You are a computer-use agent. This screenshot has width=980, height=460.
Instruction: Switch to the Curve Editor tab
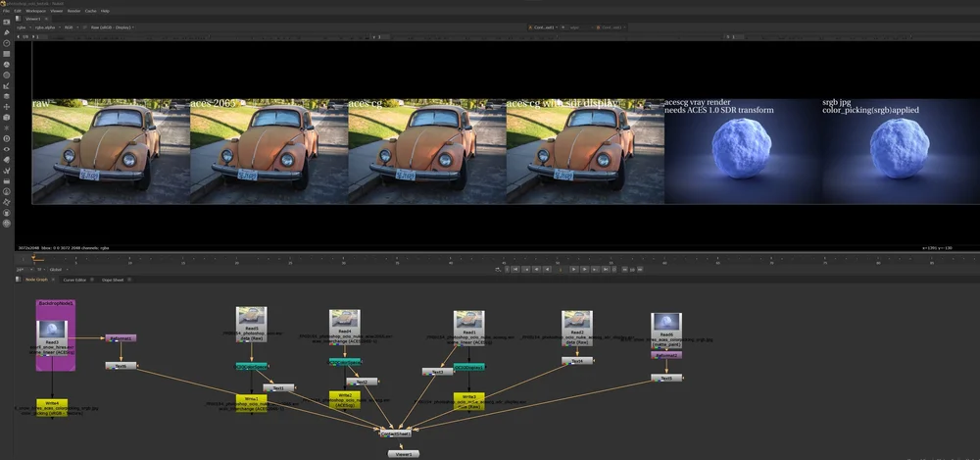pyautogui.click(x=75, y=280)
